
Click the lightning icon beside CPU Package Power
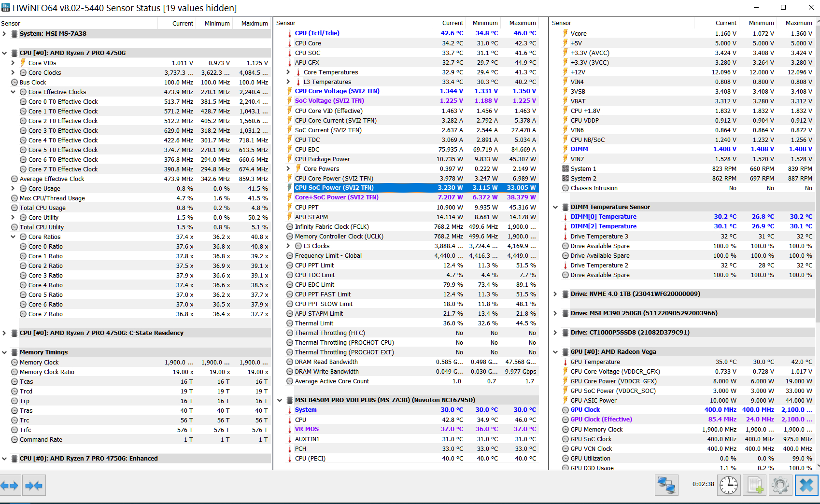pyautogui.click(x=290, y=159)
